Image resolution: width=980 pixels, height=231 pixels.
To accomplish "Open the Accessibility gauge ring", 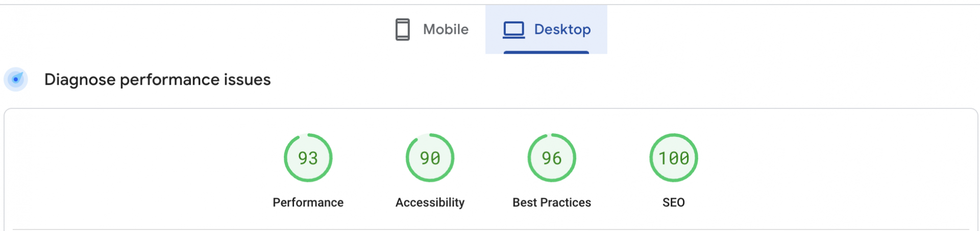I will pos(430,158).
